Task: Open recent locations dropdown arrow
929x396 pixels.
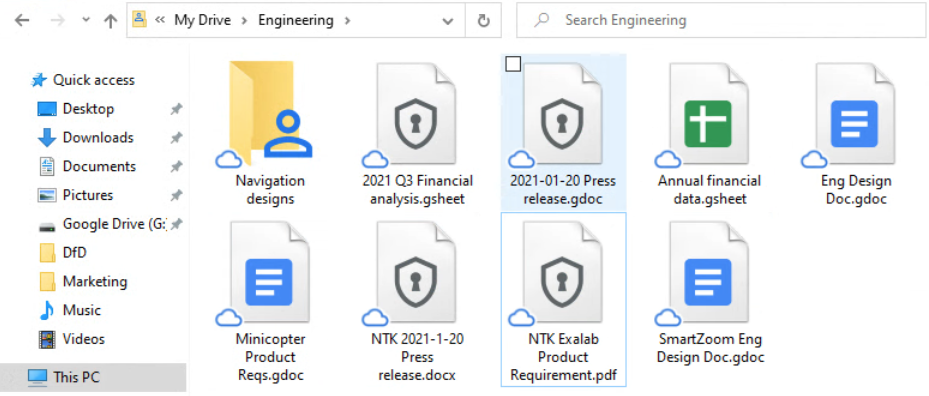Action: coord(86,20)
